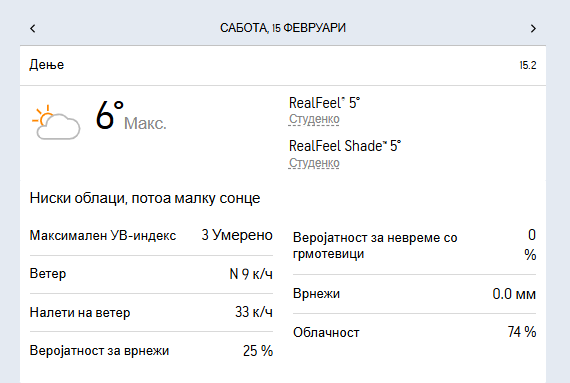Click the 15.2 date label

[528, 65]
